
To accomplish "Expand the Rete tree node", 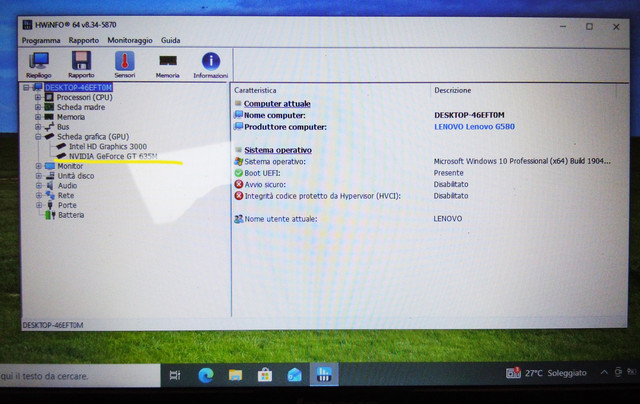I will (x=38, y=195).
